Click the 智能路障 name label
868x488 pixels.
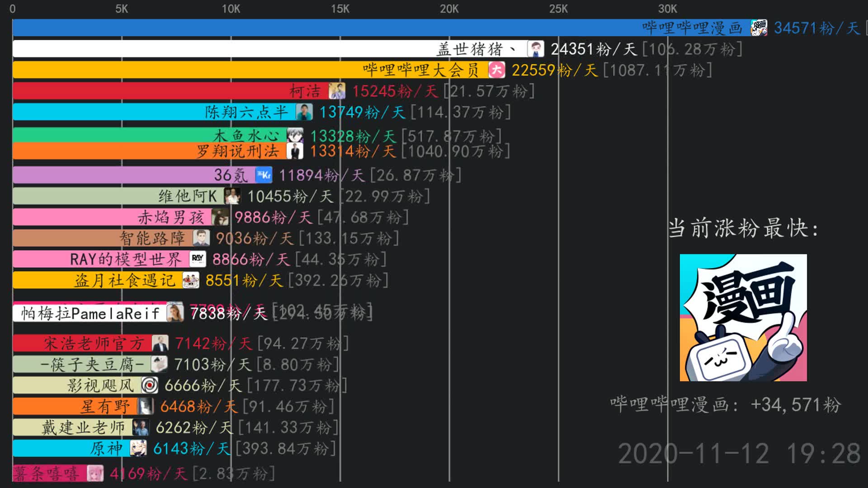point(152,238)
